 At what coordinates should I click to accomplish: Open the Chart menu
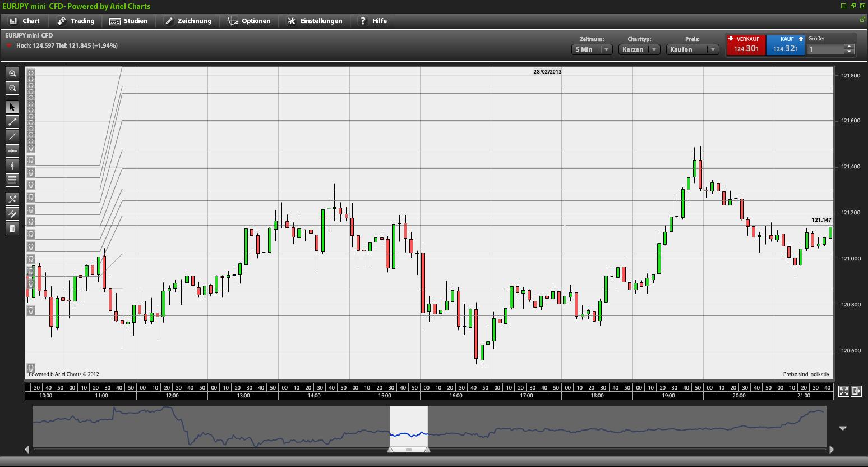click(x=25, y=21)
